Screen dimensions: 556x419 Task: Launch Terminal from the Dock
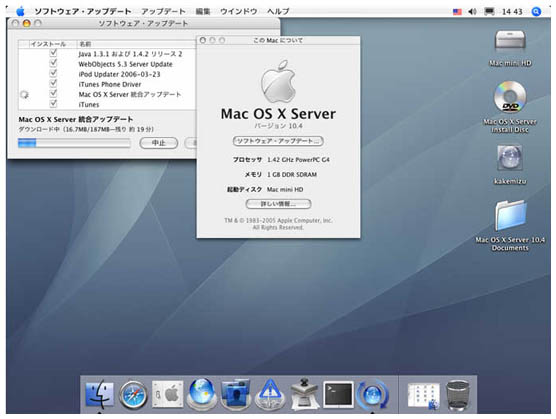338,394
